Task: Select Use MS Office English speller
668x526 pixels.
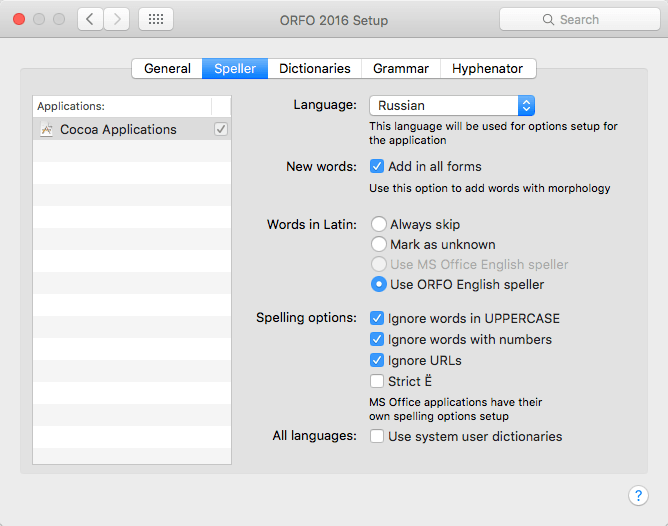Action: tap(378, 264)
